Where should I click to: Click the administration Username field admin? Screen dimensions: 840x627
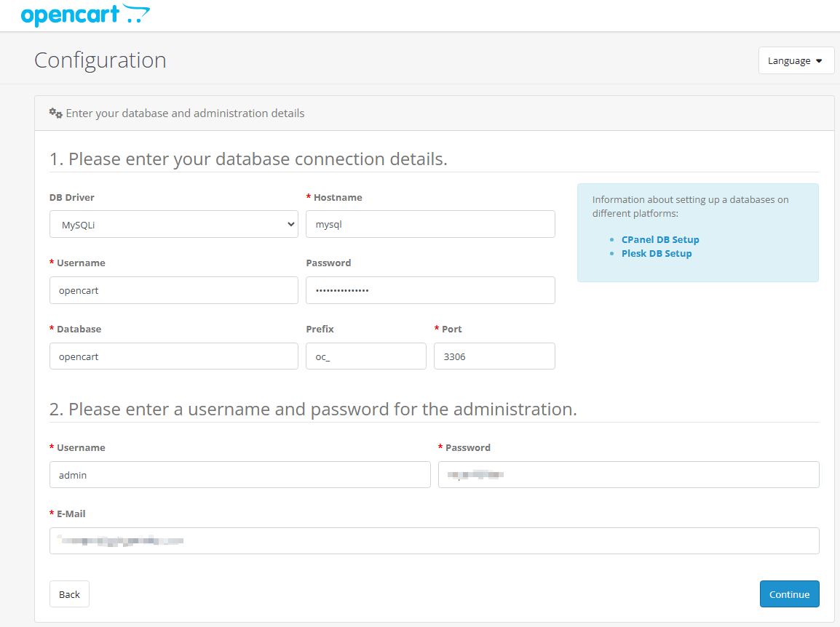[x=240, y=474]
